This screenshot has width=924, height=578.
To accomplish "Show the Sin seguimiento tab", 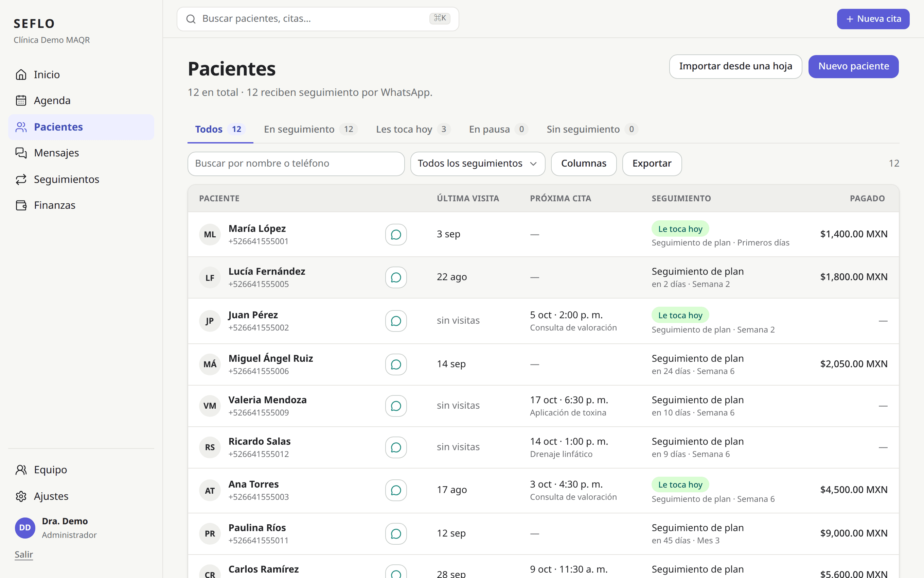I will [x=592, y=130].
